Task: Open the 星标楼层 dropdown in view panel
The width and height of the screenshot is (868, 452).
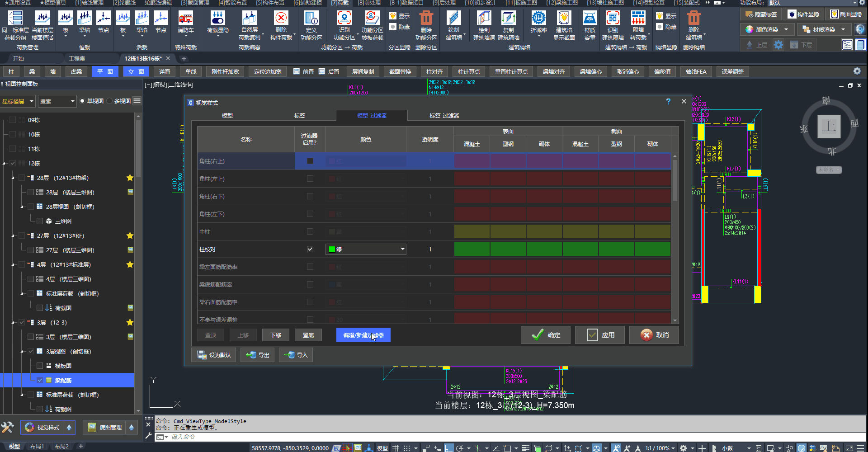Action: 18,101
